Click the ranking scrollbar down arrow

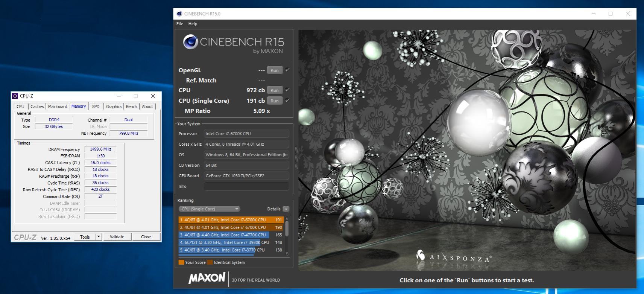tap(287, 254)
